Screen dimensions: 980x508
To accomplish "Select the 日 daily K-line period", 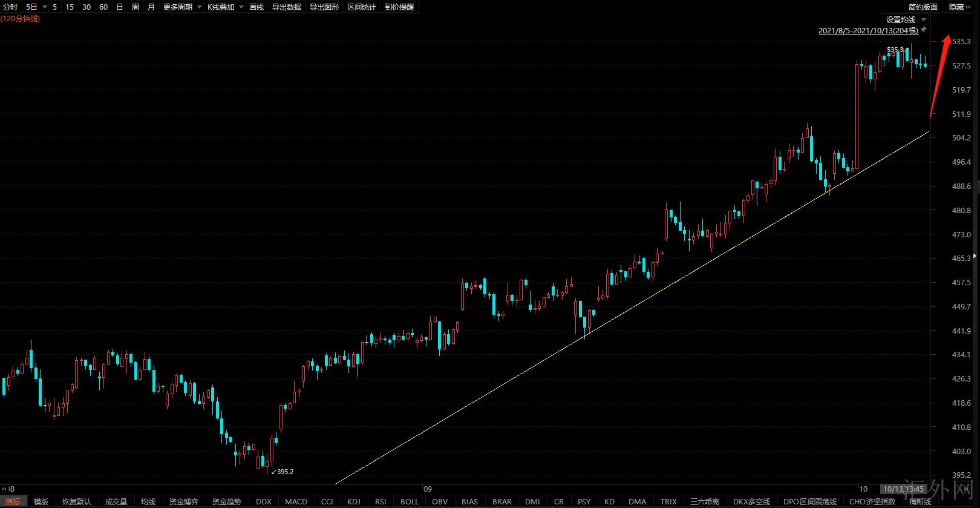I will coord(120,7).
